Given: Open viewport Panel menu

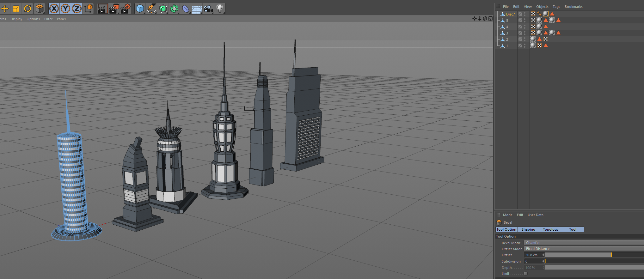Looking at the screenshot, I should click(x=61, y=19).
